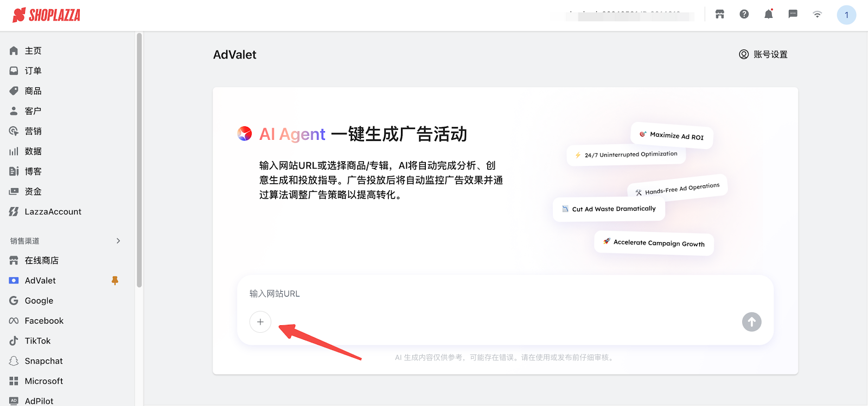Open 订单 from the sidebar
Screen dimensions: 868x406
[x=33, y=70]
